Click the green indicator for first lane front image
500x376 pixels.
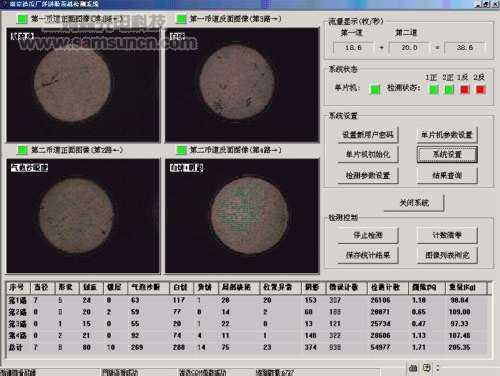(x=22, y=19)
